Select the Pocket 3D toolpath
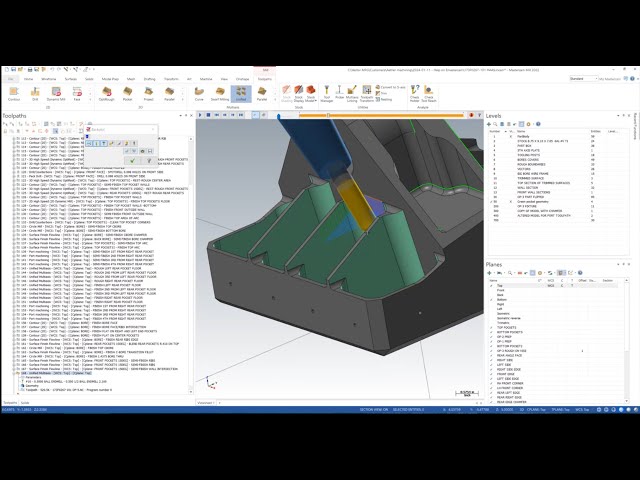640x480 pixels. (x=127, y=93)
